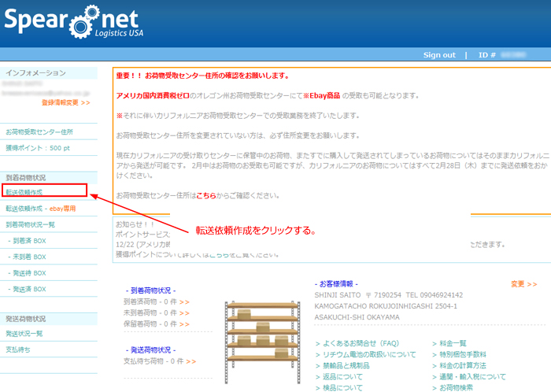Open the 到着済 BOX
The width and height of the screenshot is (551, 392).
29,241
